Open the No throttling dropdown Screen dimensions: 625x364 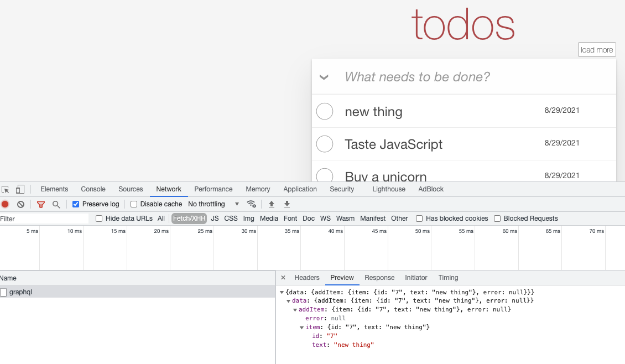pyautogui.click(x=213, y=204)
